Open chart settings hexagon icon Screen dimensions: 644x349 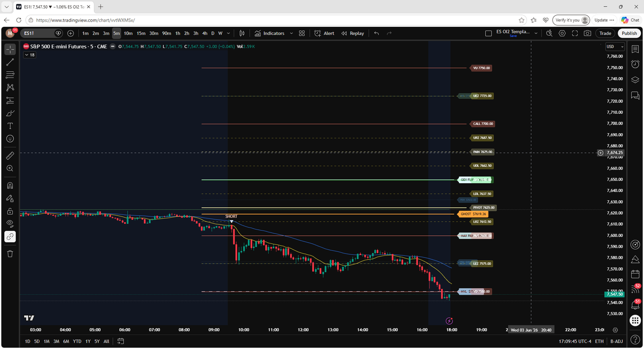(x=562, y=33)
